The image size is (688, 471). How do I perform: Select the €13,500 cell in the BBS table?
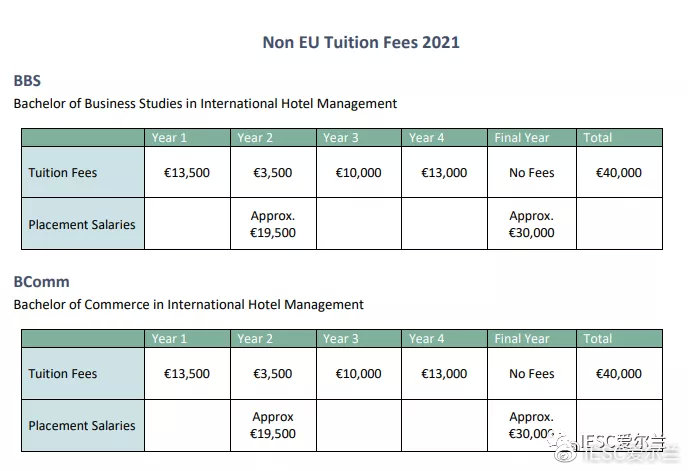(x=187, y=173)
